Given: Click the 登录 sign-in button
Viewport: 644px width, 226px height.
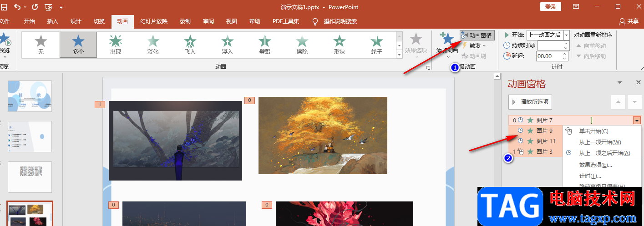Looking at the screenshot, I should click(x=550, y=6).
